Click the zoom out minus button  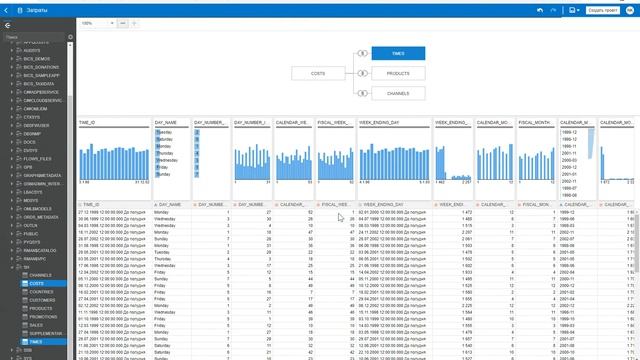tap(123, 23)
